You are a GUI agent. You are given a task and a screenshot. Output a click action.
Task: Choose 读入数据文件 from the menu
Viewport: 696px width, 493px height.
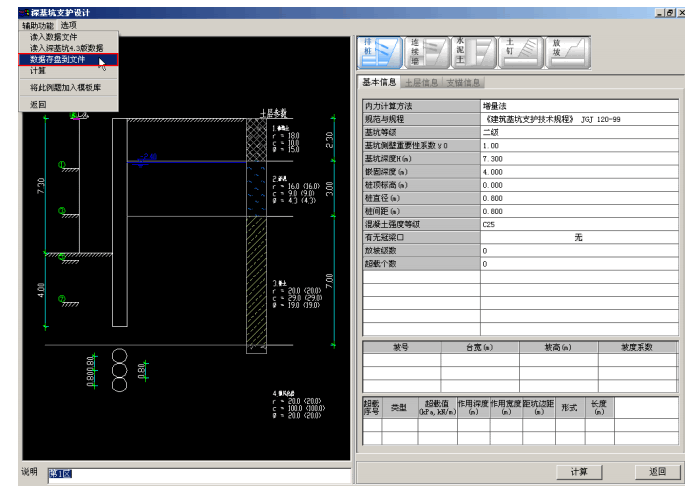point(53,37)
